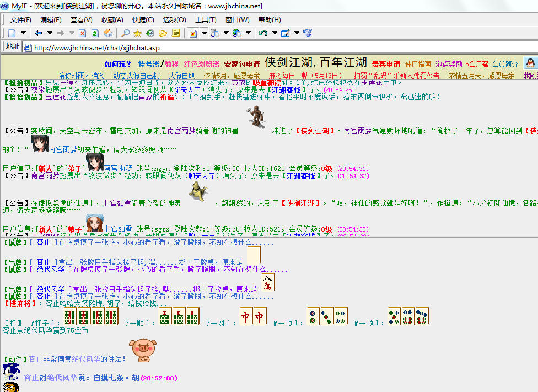538x392 pixels.
Task: Open the 会员简介 link
Action: click(505, 64)
